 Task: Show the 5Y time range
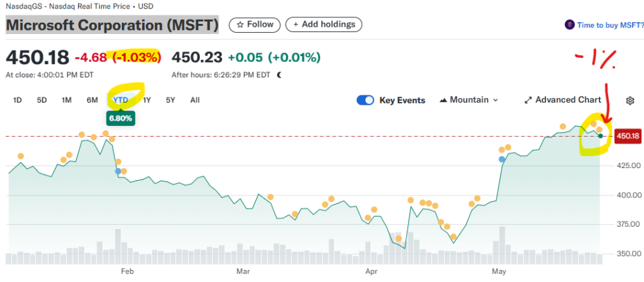[171, 100]
